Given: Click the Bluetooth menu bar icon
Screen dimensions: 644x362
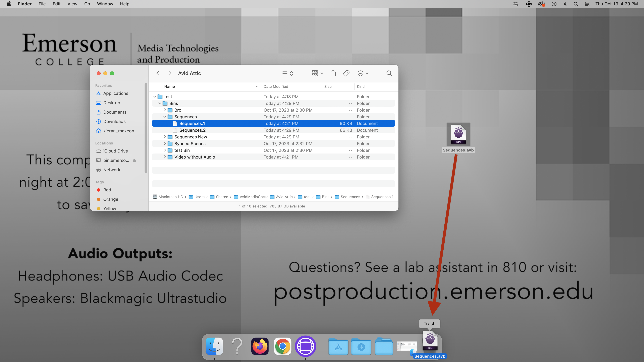Looking at the screenshot, I should (565, 4).
